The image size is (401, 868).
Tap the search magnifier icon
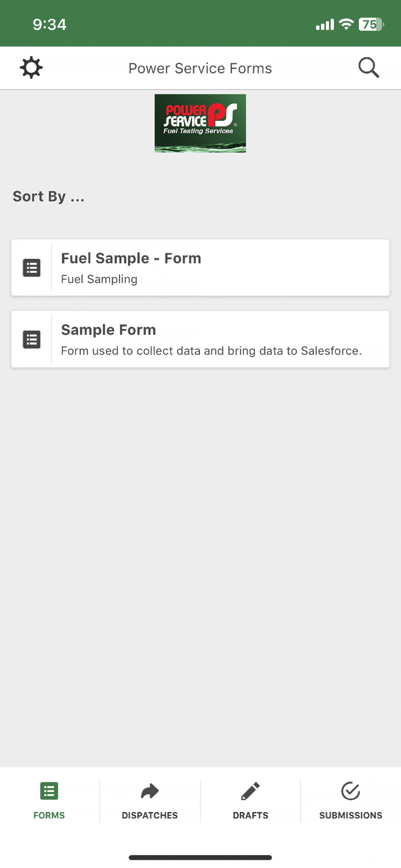coord(369,68)
